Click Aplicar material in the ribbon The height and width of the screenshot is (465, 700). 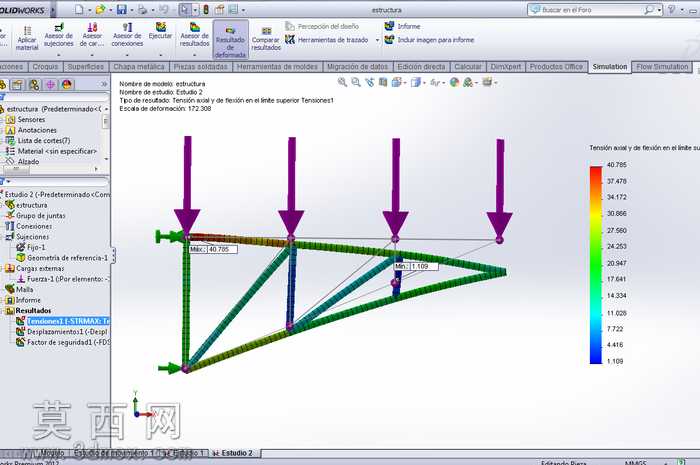pyautogui.click(x=27, y=38)
